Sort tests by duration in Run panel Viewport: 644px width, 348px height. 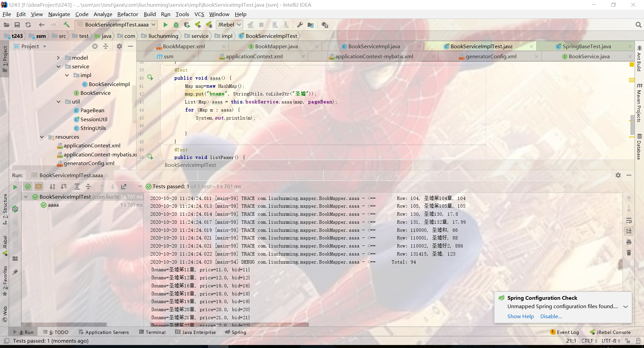[64, 187]
